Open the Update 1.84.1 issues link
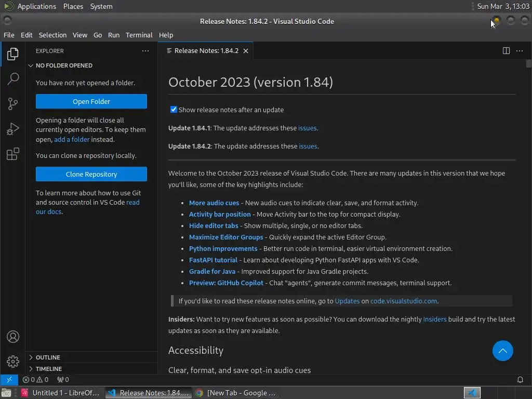 tap(308, 128)
